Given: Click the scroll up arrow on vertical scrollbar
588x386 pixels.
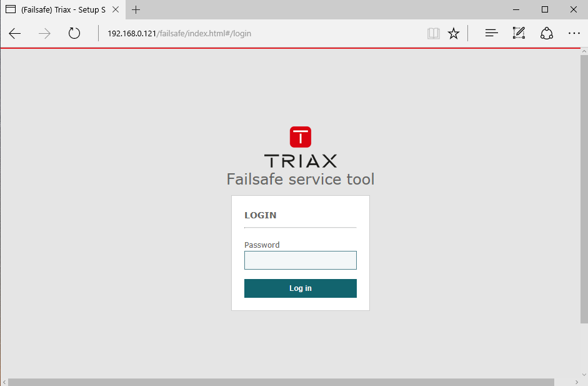Looking at the screenshot, I should pyautogui.click(x=584, y=51).
